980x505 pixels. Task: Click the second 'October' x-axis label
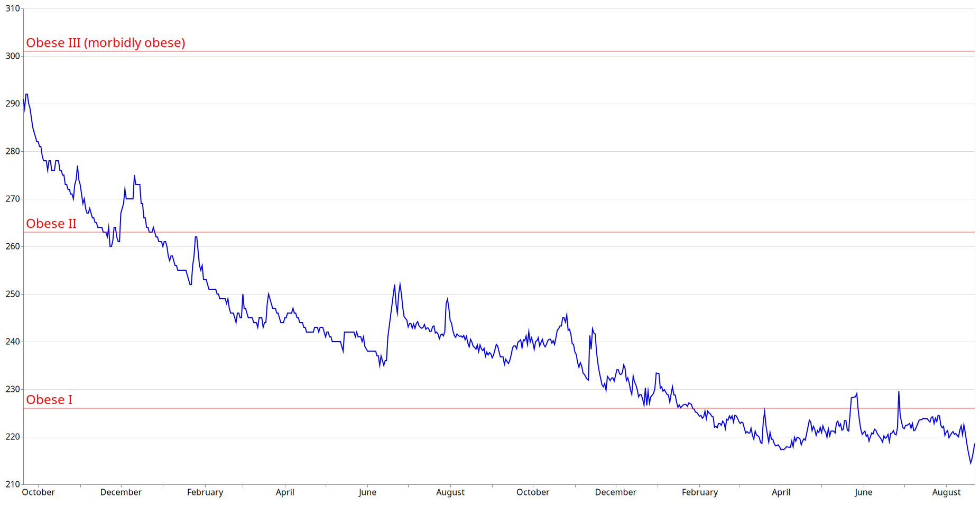click(533, 492)
